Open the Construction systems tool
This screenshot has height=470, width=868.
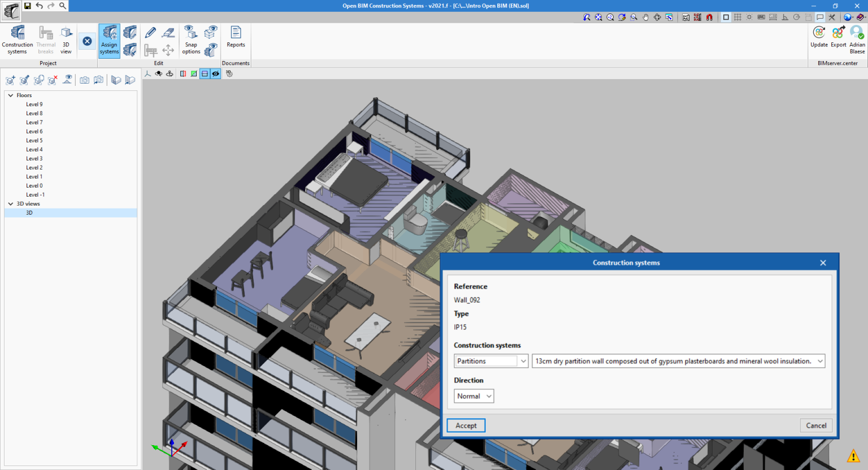tap(17, 40)
